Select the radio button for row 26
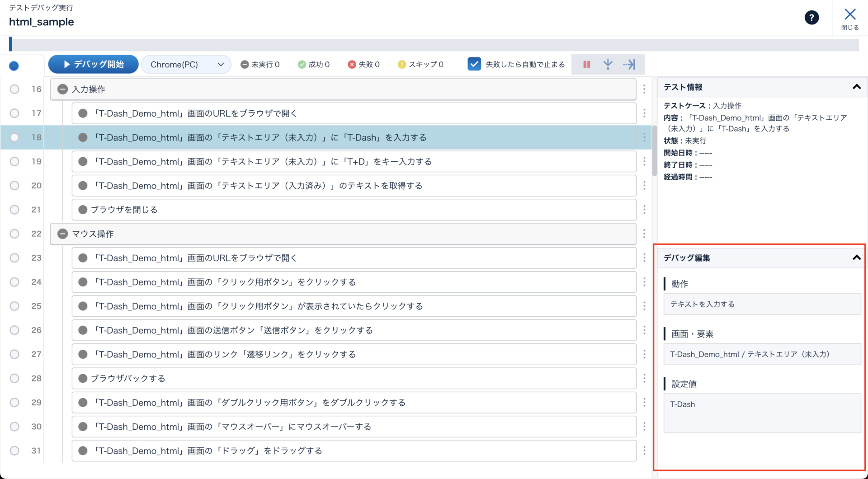 coord(14,330)
